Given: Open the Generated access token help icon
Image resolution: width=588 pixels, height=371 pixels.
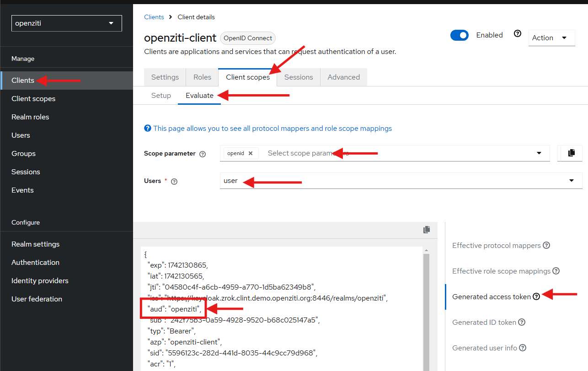Looking at the screenshot, I should (536, 296).
